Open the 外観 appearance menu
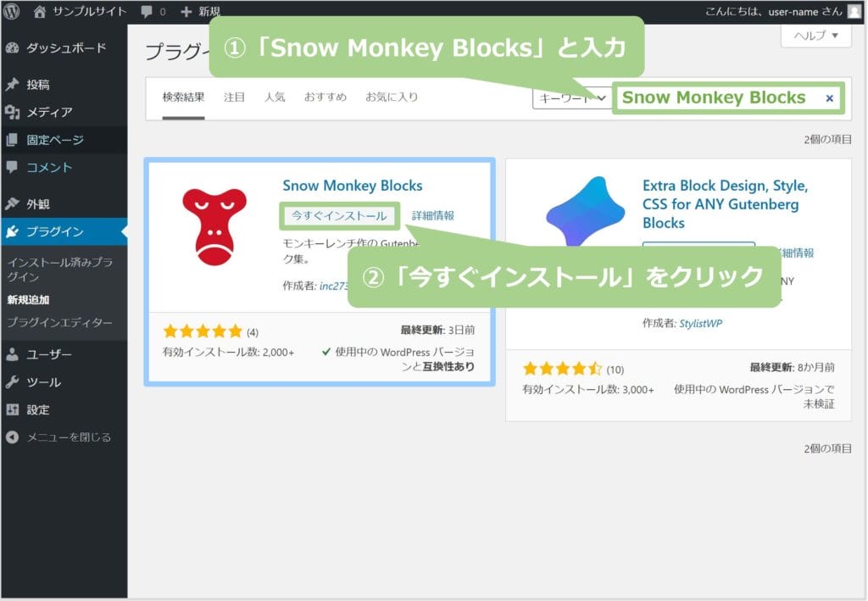This screenshot has width=868, height=601. [x=37, y=203]
